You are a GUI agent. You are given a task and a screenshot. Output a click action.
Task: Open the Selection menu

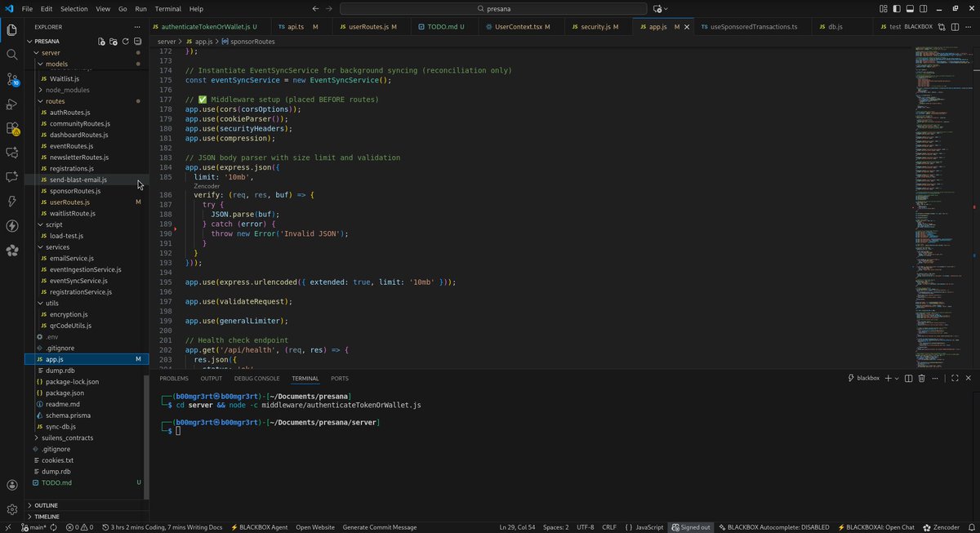tap(73, 8)
